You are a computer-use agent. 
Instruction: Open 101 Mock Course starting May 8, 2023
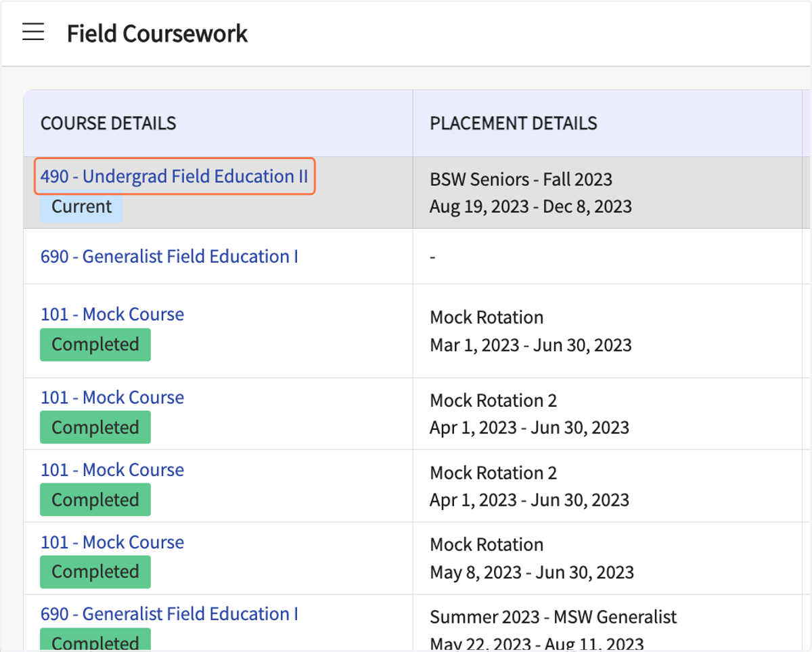[112, 542]
